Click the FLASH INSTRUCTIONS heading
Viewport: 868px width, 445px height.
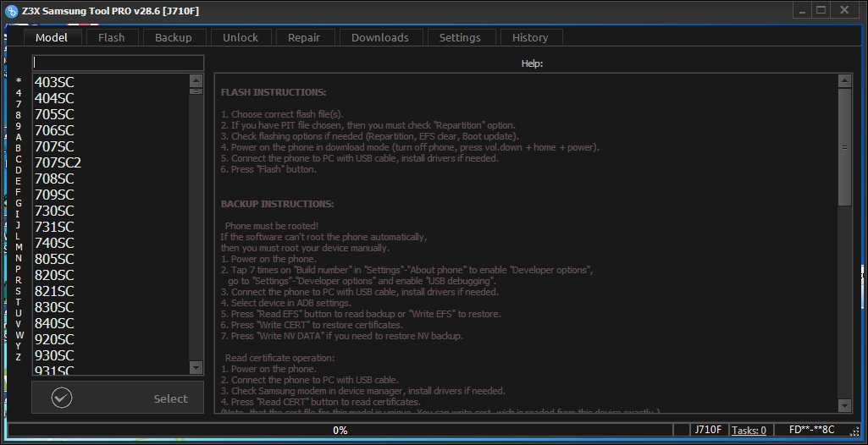274,91
